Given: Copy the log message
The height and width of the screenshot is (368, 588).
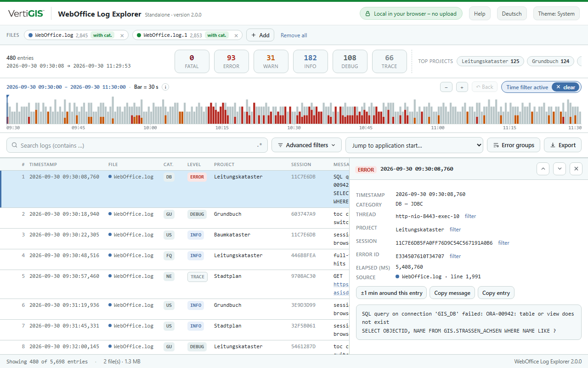Looking at the screenshot, I should [452, 293].
